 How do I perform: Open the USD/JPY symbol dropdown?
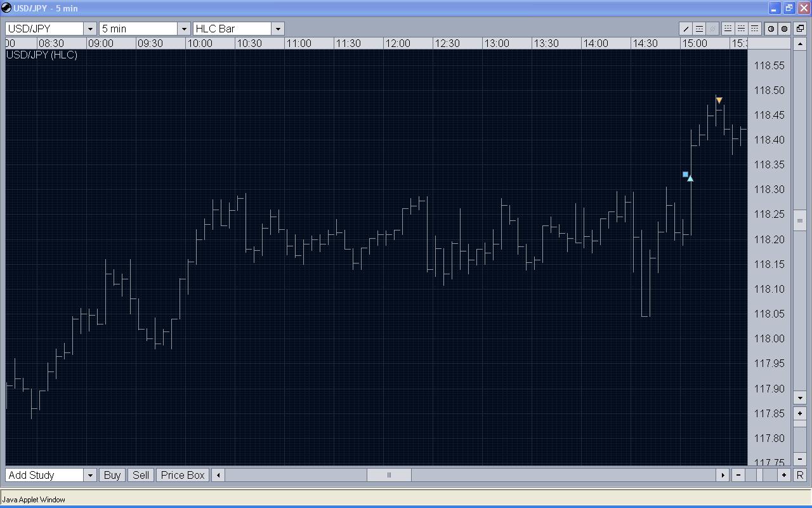click(90, 29)
